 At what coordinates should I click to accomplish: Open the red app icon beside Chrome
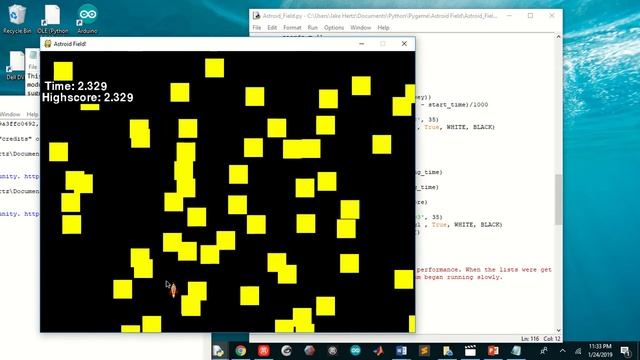point(264,351)
